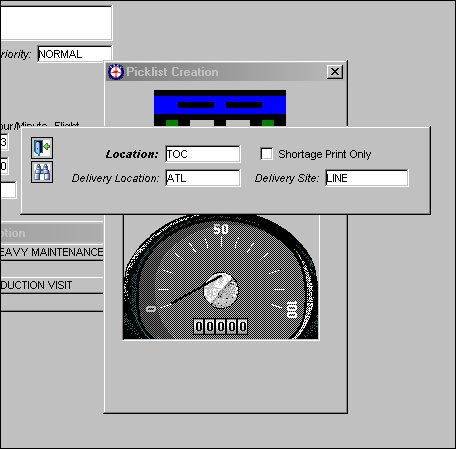The height and width of the screenshot is (449, 456).
Task: Click the blue animated graphic in Picklist Creation
Action: [x=220, y=108]
